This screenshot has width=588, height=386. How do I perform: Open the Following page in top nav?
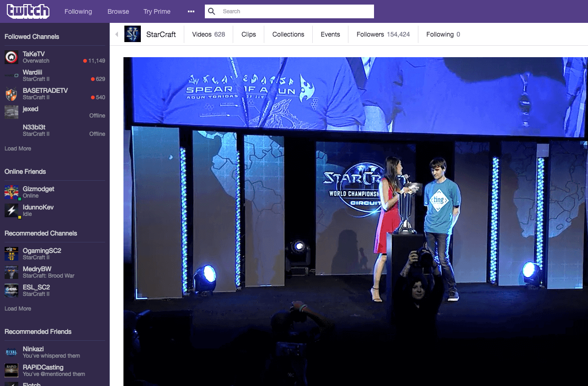pyautogui.click(x=78, y=11)
